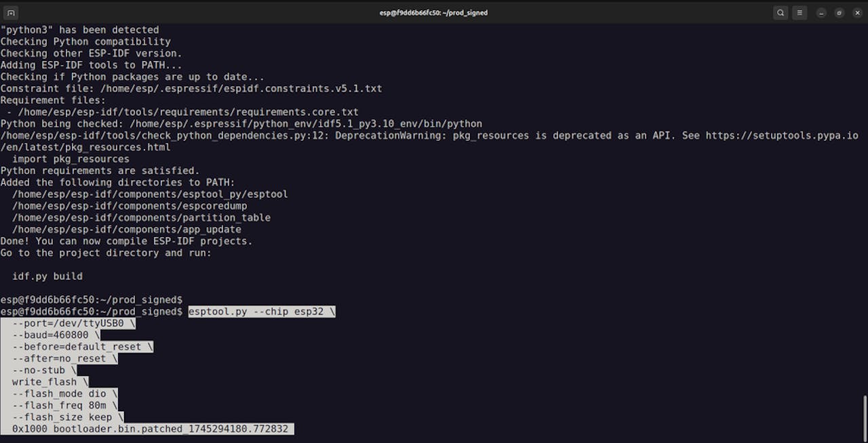The image size is (868, 443).
Task: Click the --flash_size keep line
Action: (67, 417)
